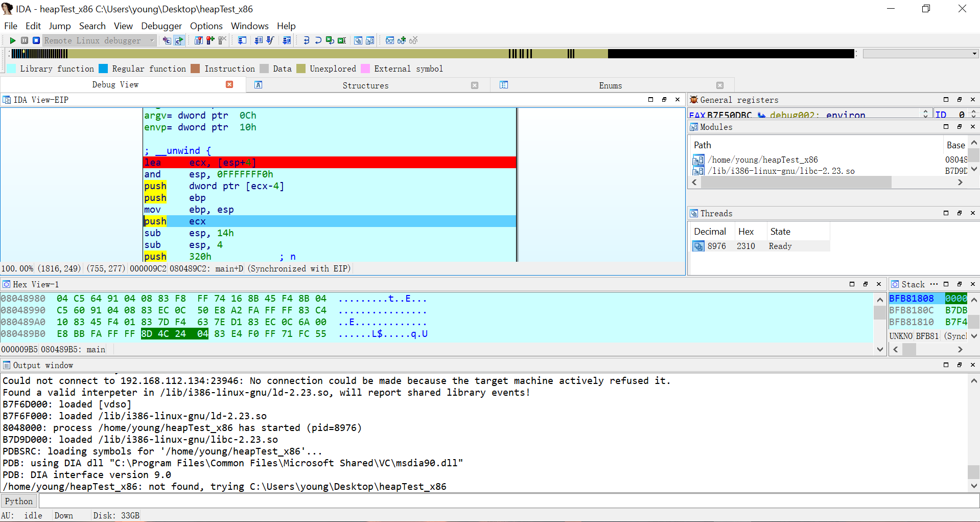Continue the debugged process execution
The width and height of the screenshot is (980, 522).
click(13, 40)
